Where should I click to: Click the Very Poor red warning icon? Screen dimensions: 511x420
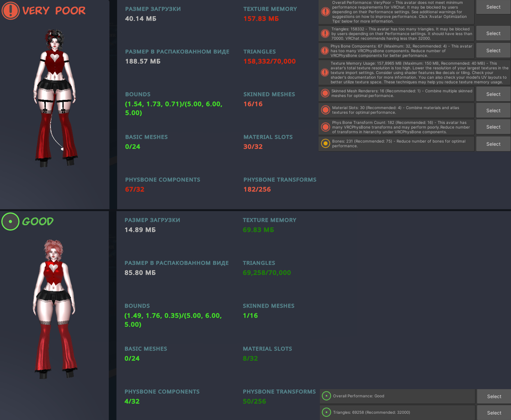click(11, 10)
